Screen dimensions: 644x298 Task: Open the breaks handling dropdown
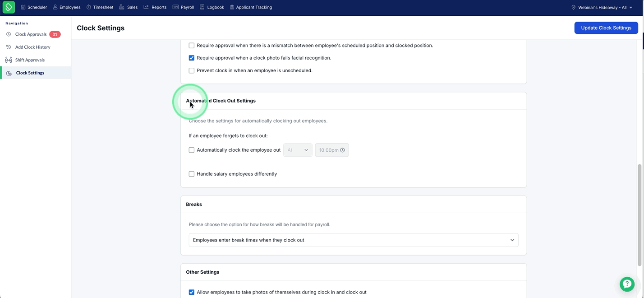point(354,240)
